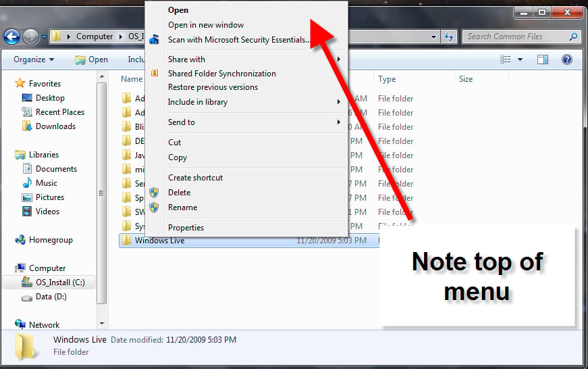This screenshot has height=369, width=588.
Task: Select Scan with Microsoft Security Essentials
Action: pyautogui.click(x=239, y=40)
